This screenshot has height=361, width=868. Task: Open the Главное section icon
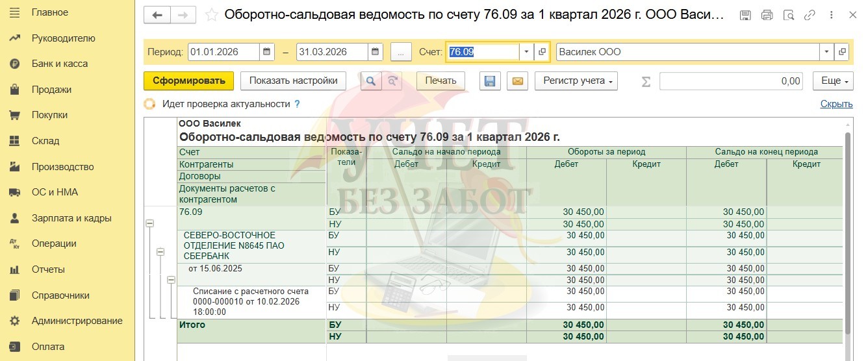tap(15, 12)
